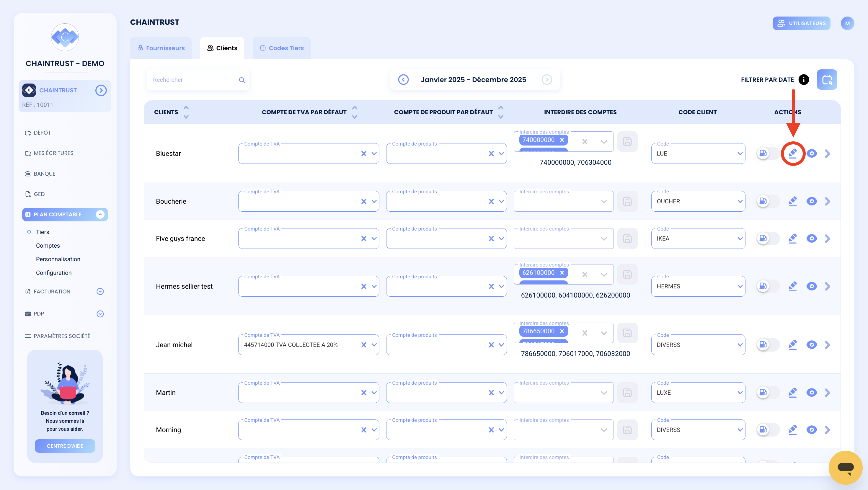Remove the 740000000 tag for Bluestar

tap(562, 140)
